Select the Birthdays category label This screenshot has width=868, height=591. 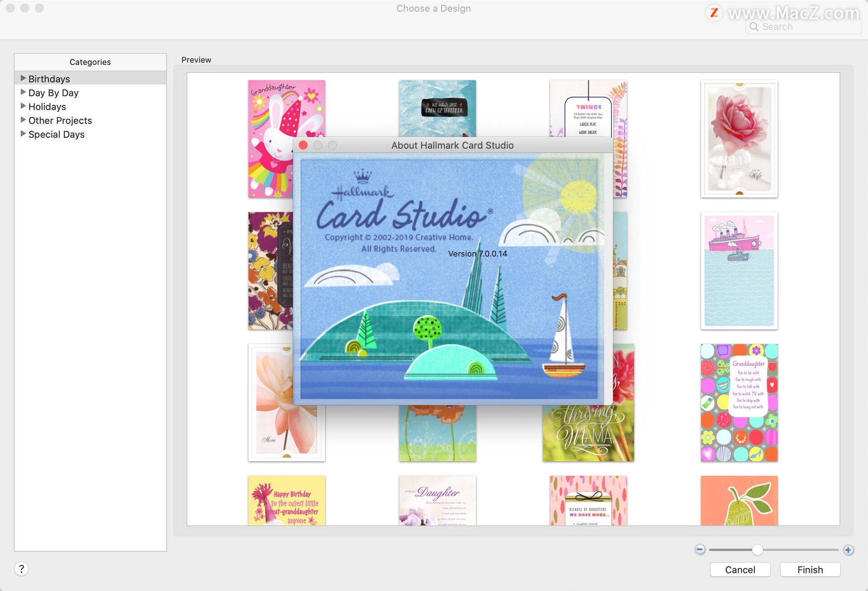pyautogui.click(x=49, y=79)
